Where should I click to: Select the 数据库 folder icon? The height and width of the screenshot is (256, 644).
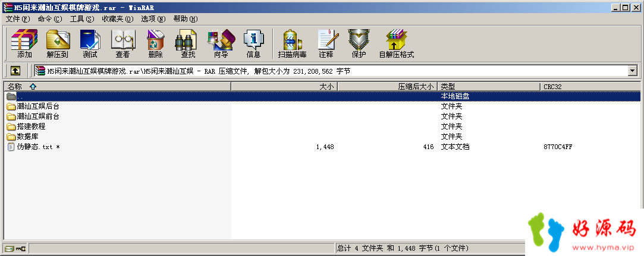(x=11, y=137)
